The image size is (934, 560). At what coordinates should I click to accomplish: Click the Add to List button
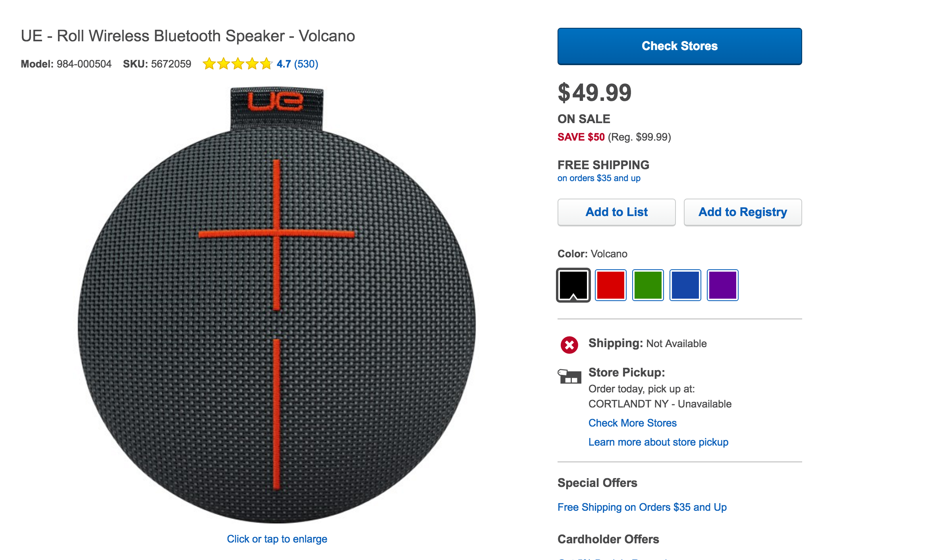click(616, 212)
